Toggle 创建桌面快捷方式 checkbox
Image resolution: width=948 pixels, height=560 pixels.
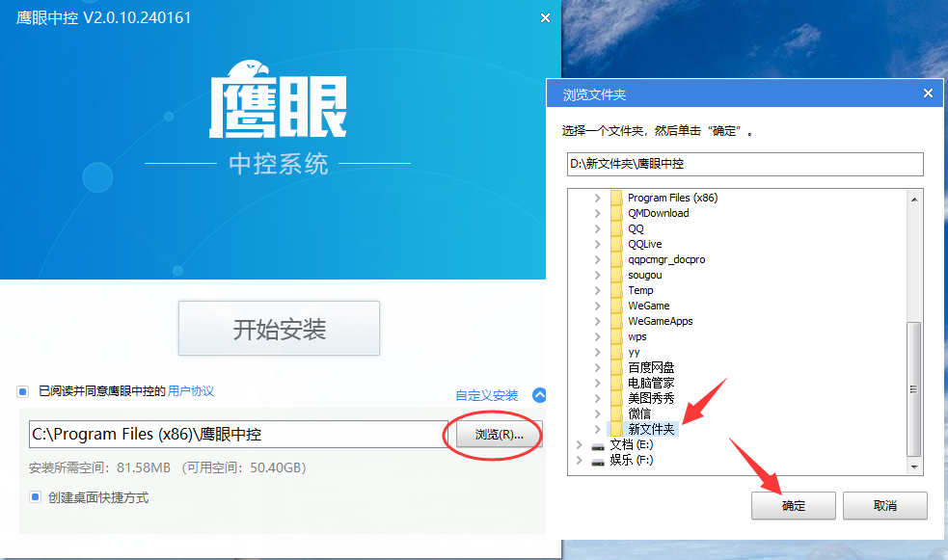pos(35,497)
